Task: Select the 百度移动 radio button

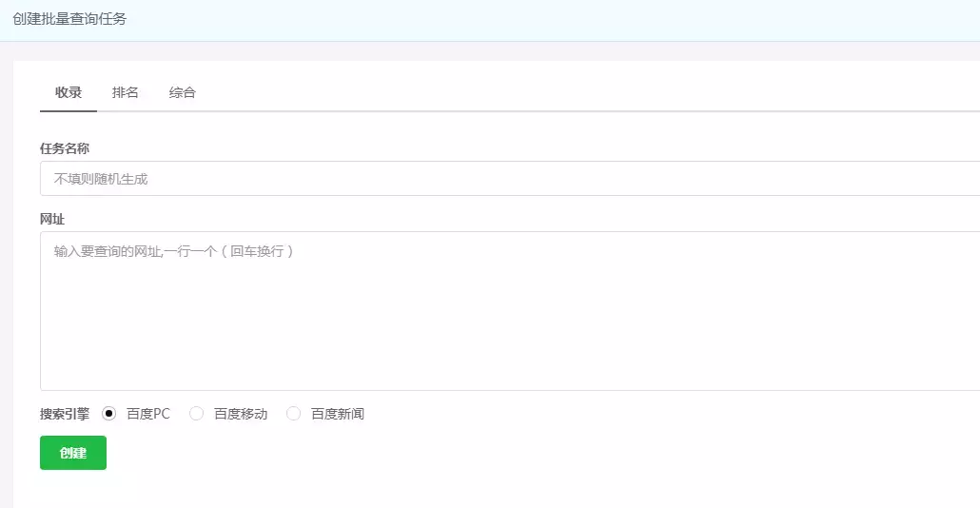Action: point(196,414)
